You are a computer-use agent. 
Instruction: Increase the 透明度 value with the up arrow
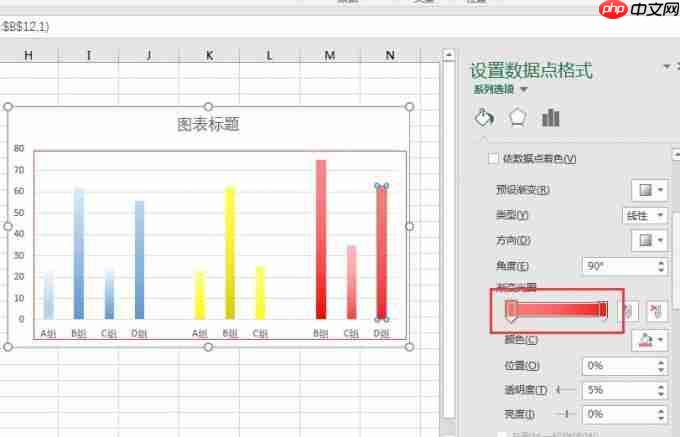[x=661, y=386]
